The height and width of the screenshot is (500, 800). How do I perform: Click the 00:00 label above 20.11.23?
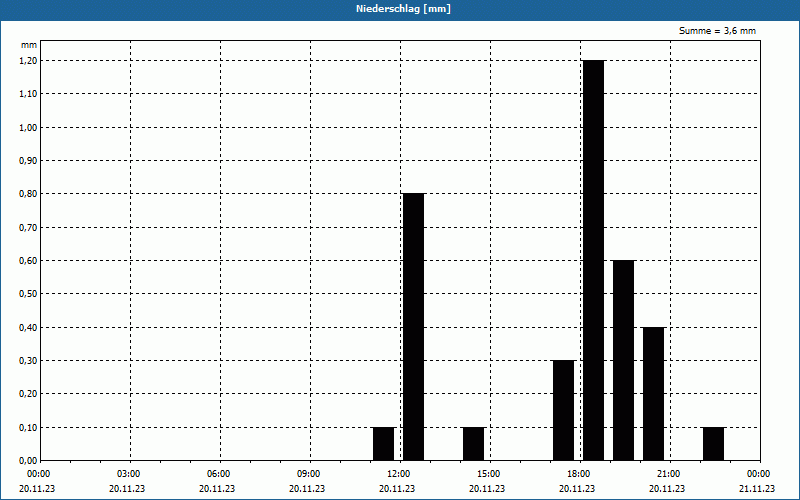point(38,474)
